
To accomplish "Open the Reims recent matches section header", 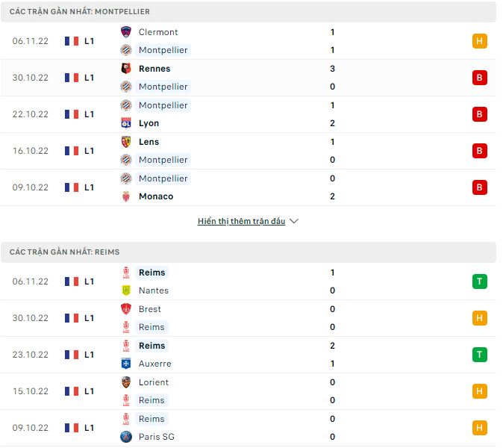I will tap(65, 252).
